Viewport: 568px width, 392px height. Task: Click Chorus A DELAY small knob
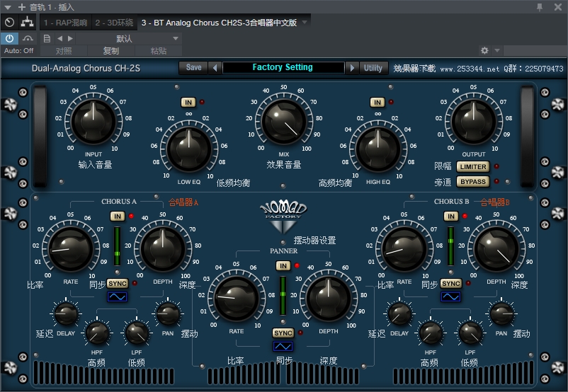pyautogui.click(x=66, y=314)
